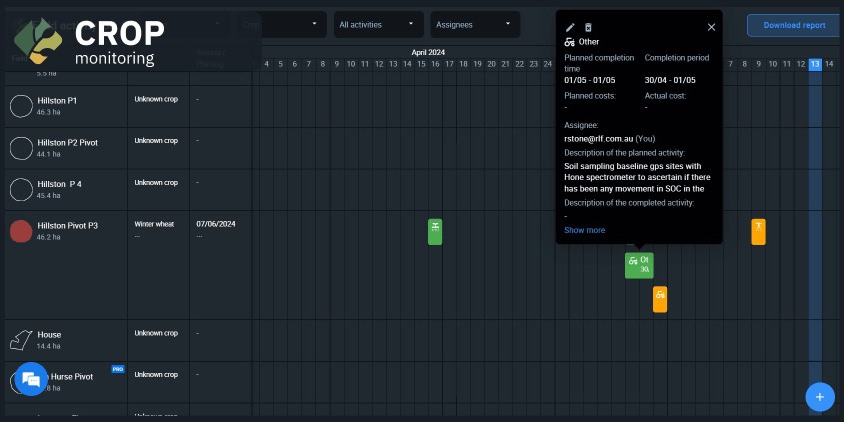Viewport: 844px width, 422px height.
Task: Select green activity marker on April 16
Action: (435, 232)
